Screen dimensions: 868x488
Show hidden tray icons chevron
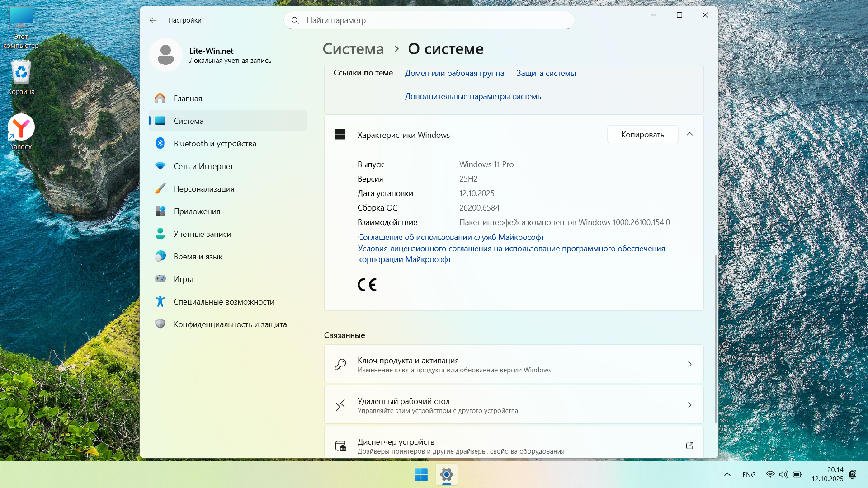[727, 474]
